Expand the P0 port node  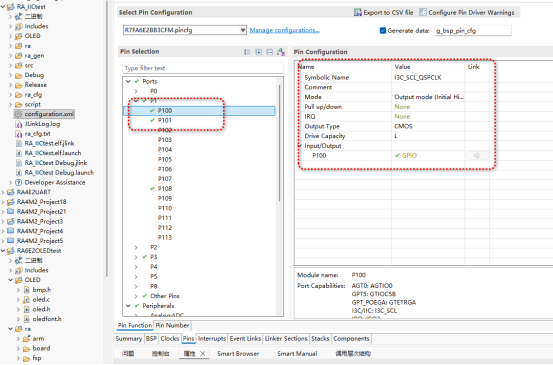pyautogui.click(x=136, y=91)
